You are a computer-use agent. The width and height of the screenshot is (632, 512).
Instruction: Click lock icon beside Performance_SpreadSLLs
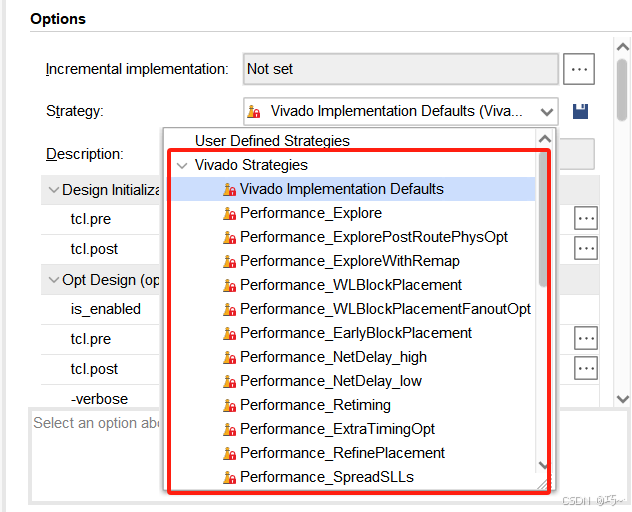229,477
